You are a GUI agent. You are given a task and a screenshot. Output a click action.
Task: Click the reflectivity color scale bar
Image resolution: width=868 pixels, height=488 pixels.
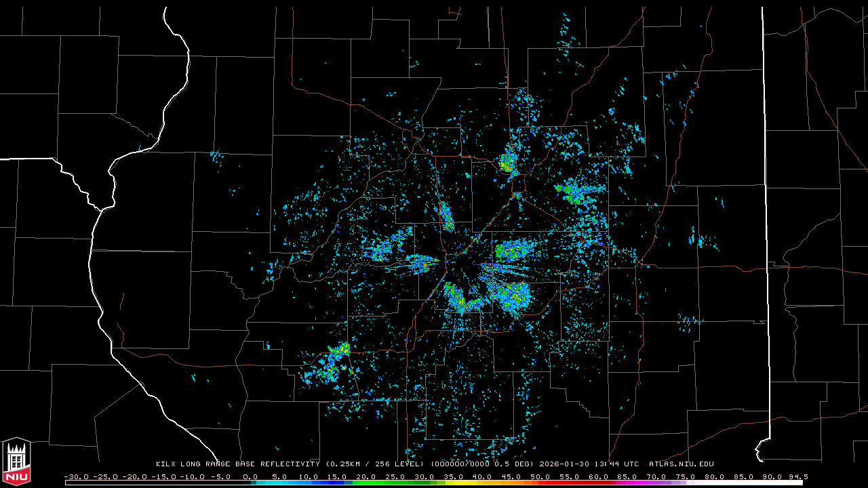pyautogui.click(x=434, y=483)
